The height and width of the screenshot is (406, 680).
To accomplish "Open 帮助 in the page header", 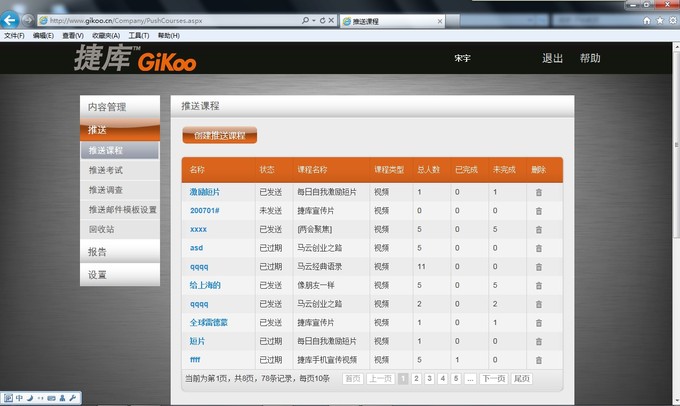I will pos(590,58).
